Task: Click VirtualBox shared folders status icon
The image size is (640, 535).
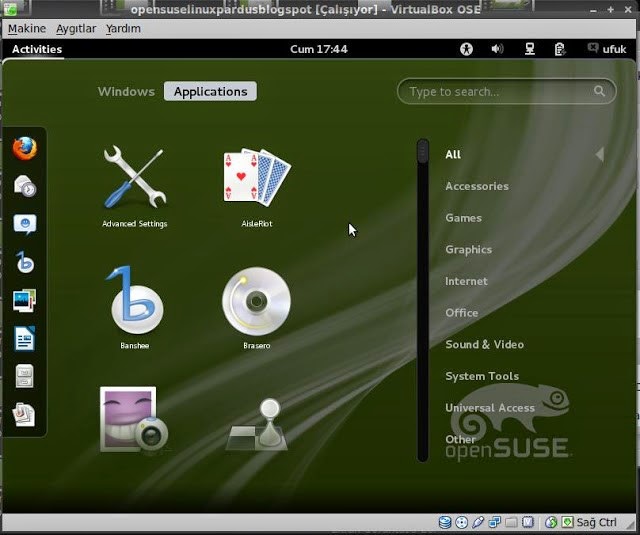Action: (x=511, y=522)
